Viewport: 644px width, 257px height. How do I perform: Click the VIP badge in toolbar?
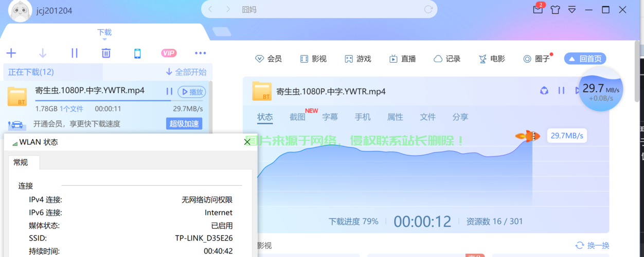click(x=169, y=53)
